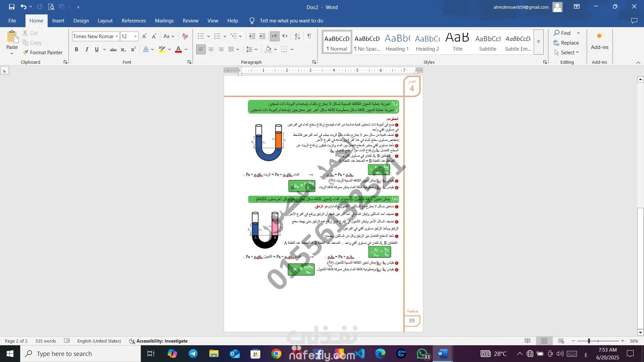Screen dimensions: 644x362
Task: Click the Replace button
Action: (x=566, y=43)
